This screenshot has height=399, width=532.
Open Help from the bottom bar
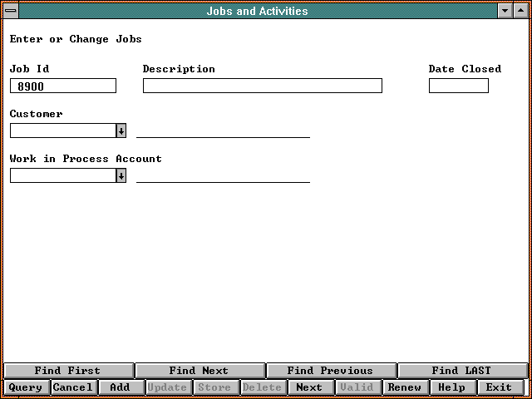coord(452,387)
